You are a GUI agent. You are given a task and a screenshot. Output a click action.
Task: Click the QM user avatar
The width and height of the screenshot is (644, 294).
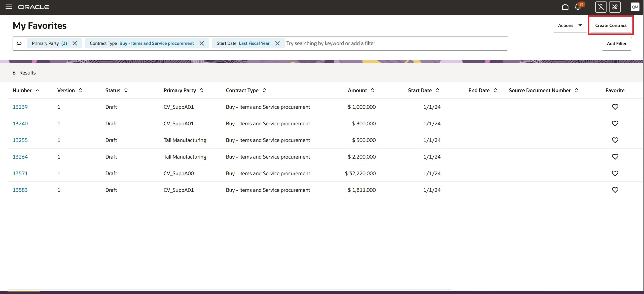(635, 7)
